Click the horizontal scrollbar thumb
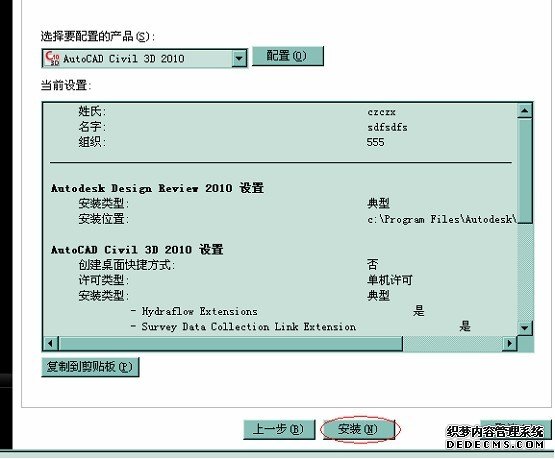Screen dimensions: 555x459 click(x=230, y=343)
